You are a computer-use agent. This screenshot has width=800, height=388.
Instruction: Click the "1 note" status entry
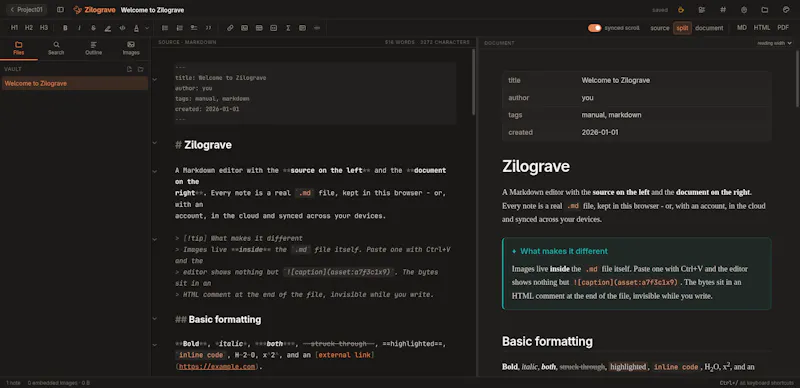tap(13, 383)
